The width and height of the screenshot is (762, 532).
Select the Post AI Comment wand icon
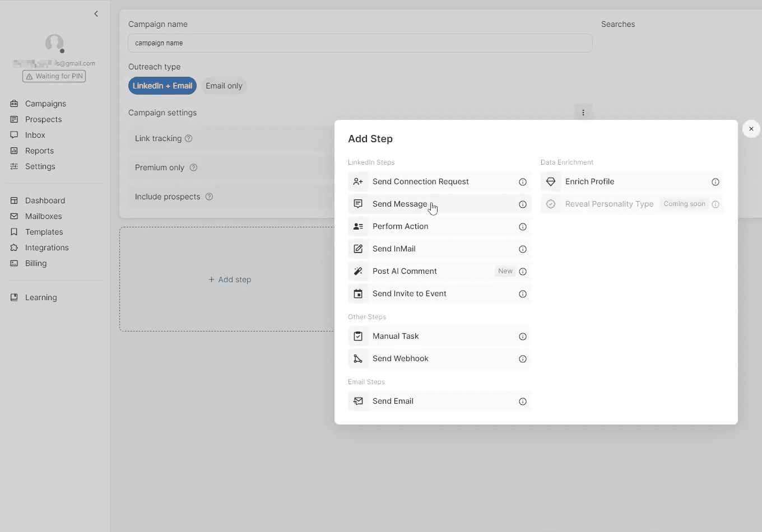[x=358, y=271]
